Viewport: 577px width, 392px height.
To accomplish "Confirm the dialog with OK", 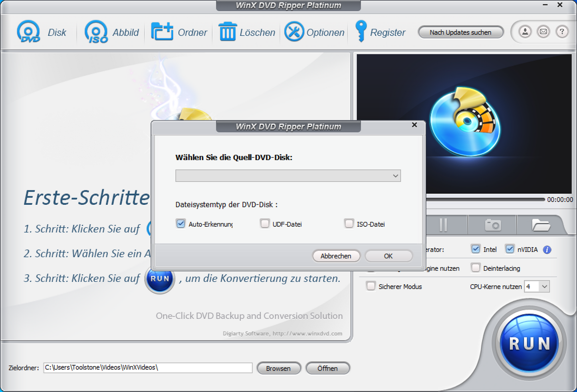I will [388, 256].
